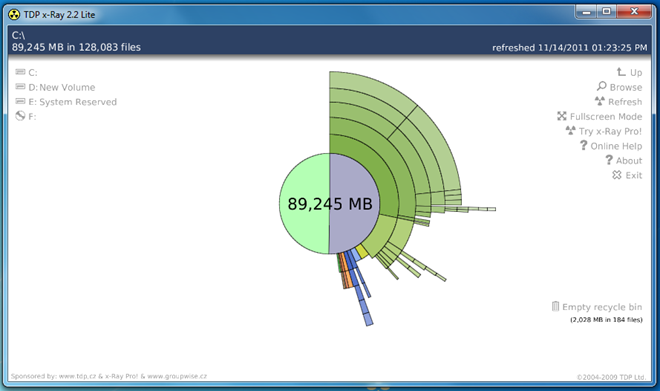Image resolution: width=660 pixels, height=391 pixels.
Task: Click the Fullscreen Mode arrows icon
Action: [562, 116]
